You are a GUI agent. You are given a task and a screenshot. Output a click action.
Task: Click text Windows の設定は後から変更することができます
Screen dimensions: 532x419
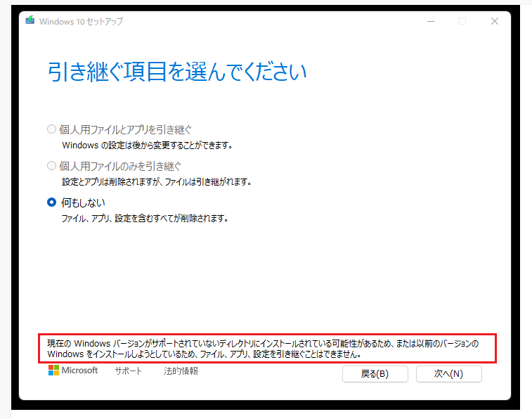pyautogui.click(x=147, y=146)
